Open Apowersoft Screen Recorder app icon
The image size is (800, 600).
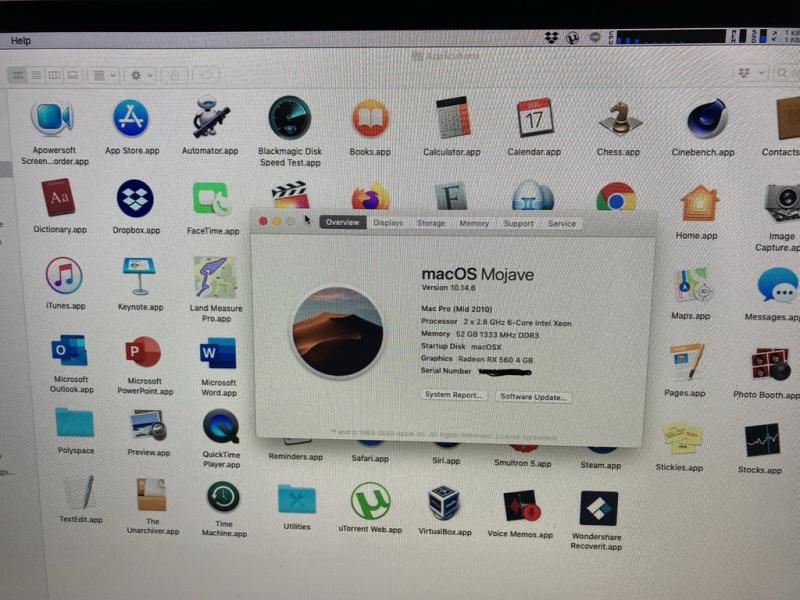click(x=53, y=118)
